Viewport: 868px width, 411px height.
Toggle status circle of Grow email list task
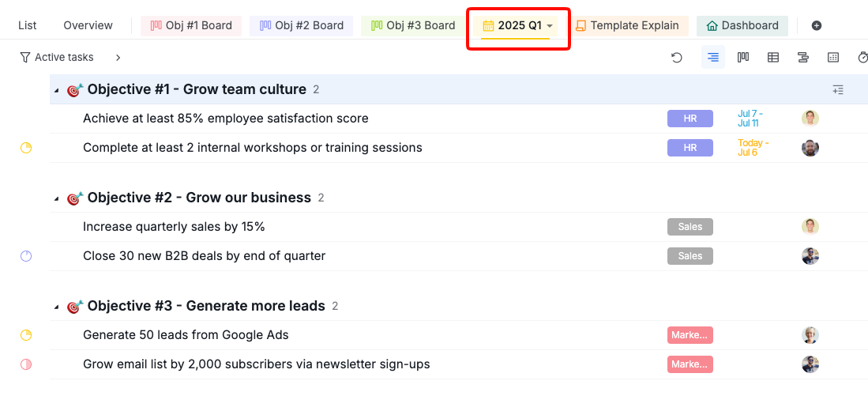(26, 364)
